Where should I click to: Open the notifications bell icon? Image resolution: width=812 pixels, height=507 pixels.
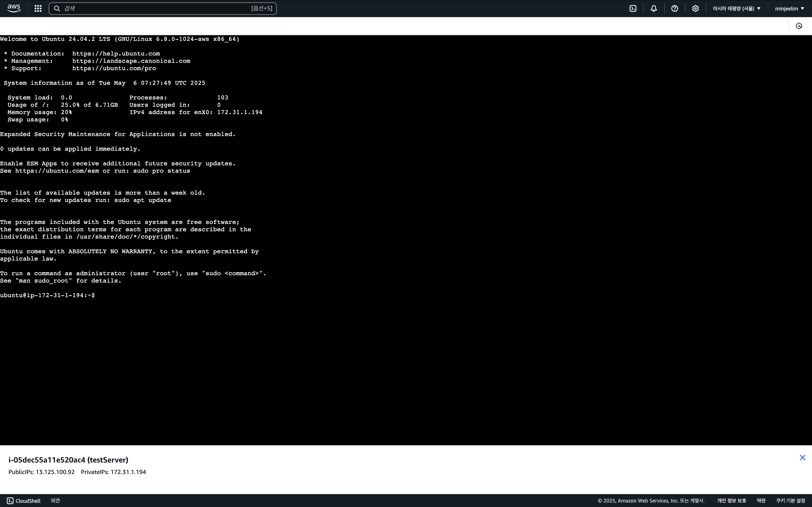(x=654, y=8)
